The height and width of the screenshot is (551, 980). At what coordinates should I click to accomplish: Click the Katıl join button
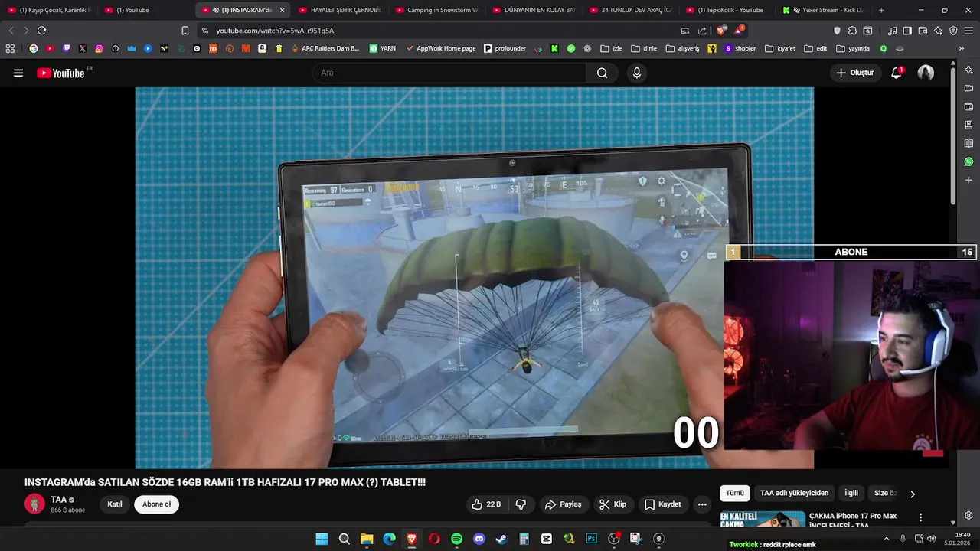(x=115, y=504)
